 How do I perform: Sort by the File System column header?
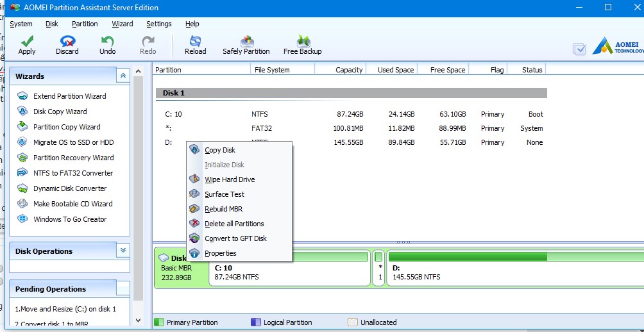pos(282,70)
